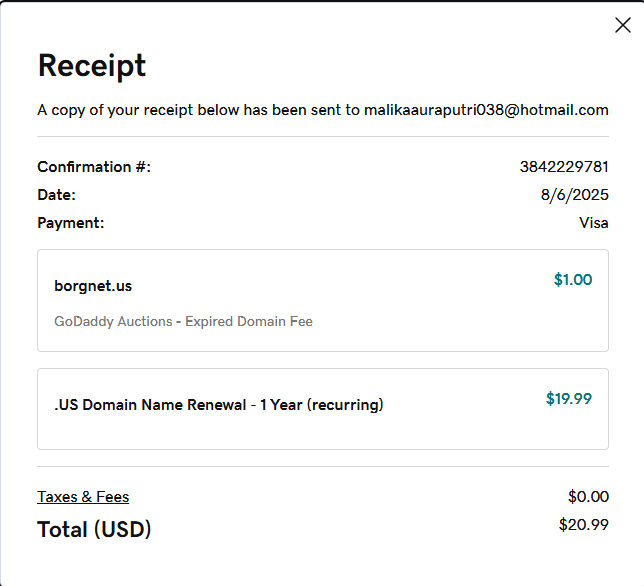Click the Date label
644x586 pixels.
pos(56,195)
